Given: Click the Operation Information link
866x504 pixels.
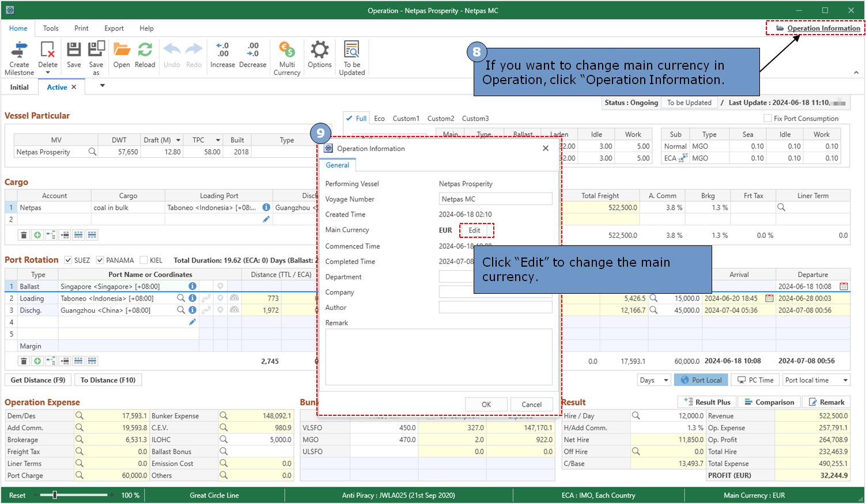Looking at the screenshot, I should (823, 28).
